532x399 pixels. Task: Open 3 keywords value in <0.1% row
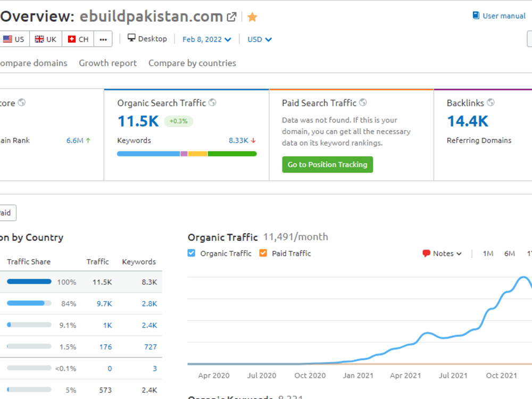pos(155,369)
